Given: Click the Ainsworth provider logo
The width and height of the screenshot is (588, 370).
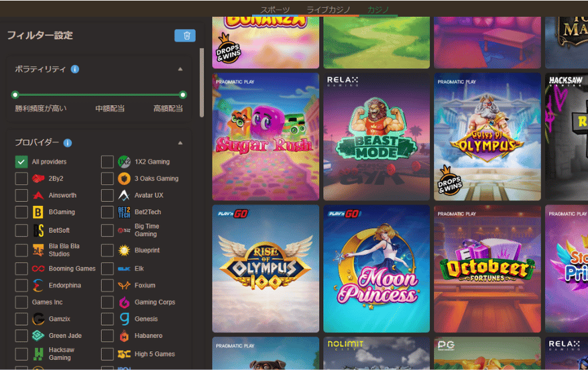Looking at the screenshot, I should [38, 195].
